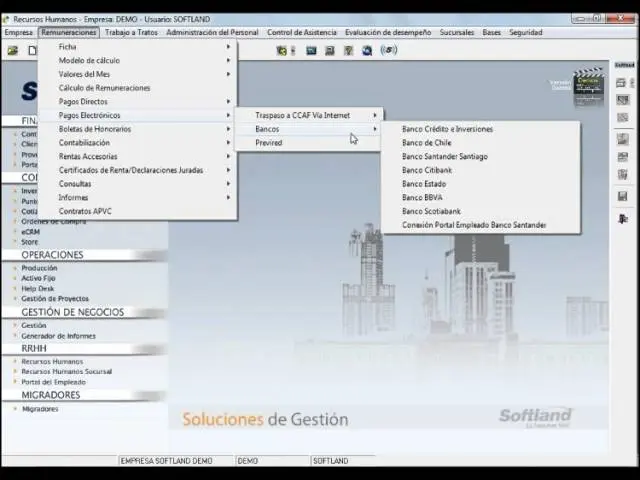Viewport: 640px width, 480px height.
Task: Choose Banco Citibank
Action: tap(480, 170)
